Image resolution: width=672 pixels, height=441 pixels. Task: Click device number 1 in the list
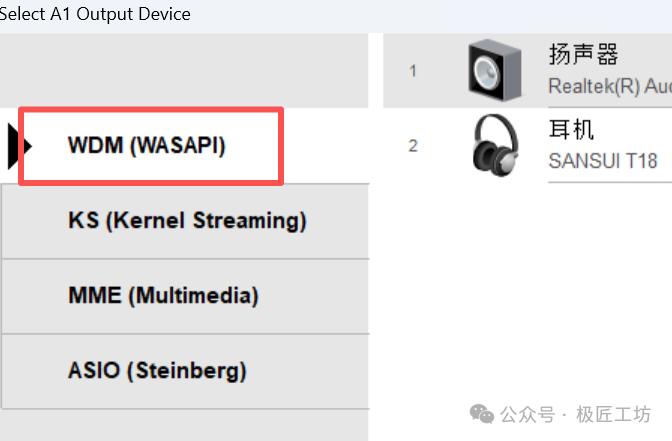point(413,71)
